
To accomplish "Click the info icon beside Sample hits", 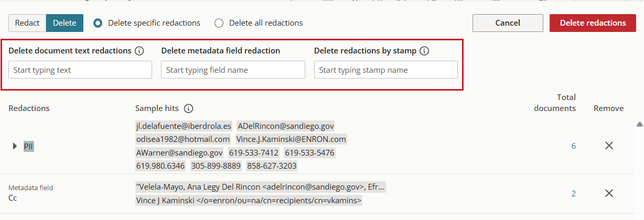I will (x=188, y=108).
